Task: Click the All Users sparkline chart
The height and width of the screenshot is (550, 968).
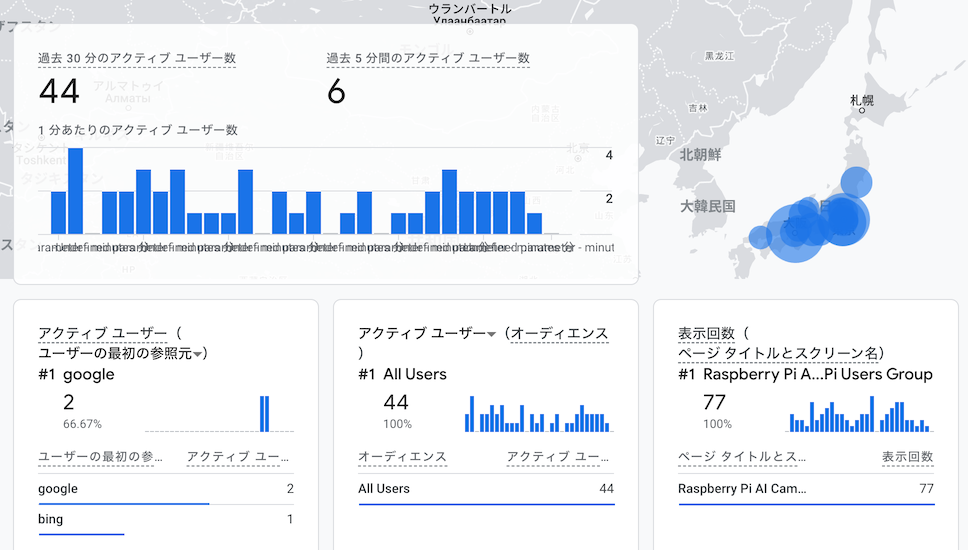Action: coord(538,416)
